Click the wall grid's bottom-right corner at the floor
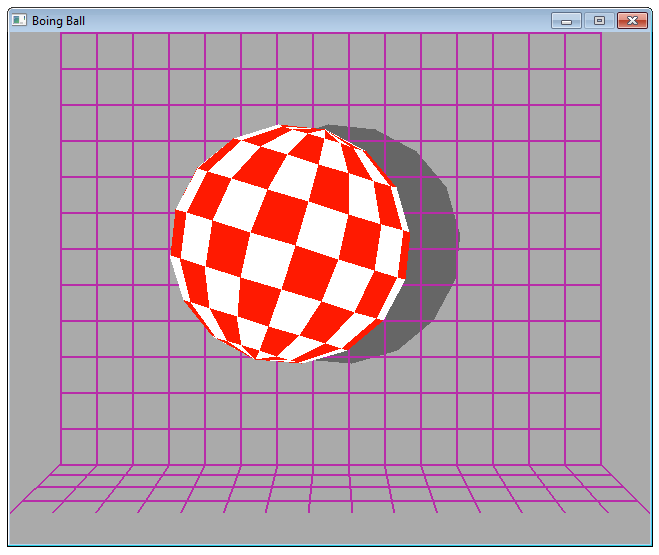The image size is (659, 555). [x=601, y=465]
